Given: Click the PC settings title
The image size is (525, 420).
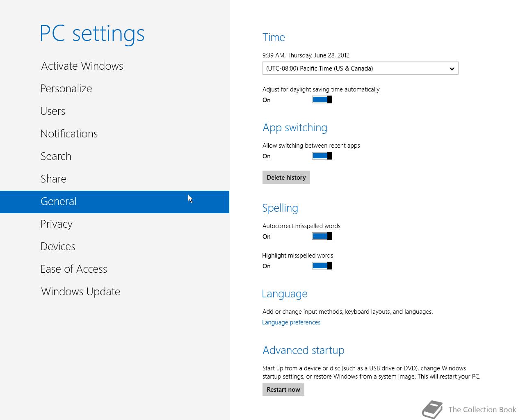Looking at the screenshot, I should pos(92,33).
